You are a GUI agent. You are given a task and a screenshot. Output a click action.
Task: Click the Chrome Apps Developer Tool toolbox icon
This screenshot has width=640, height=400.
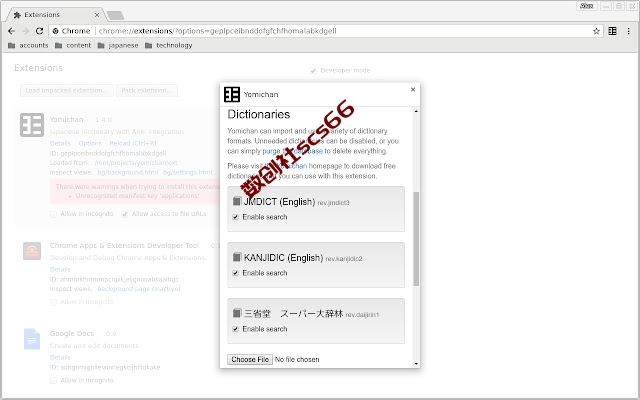pyautogui.click(x=32, y=251)
